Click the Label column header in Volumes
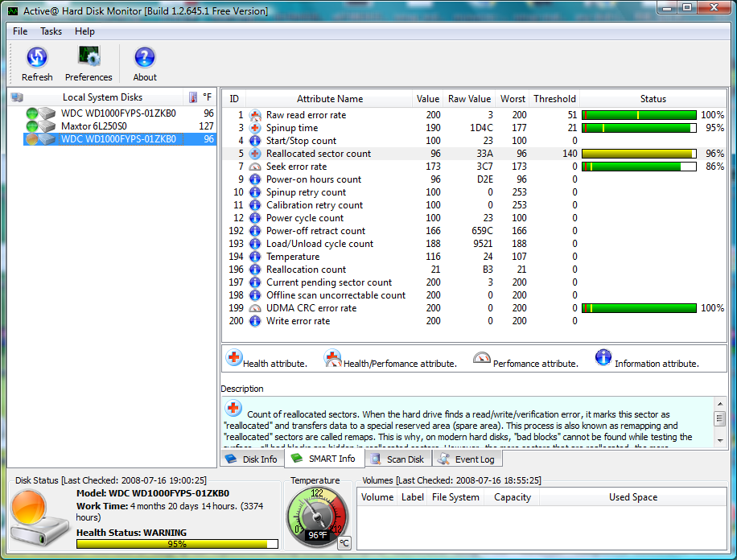 [x=412, y=497]
